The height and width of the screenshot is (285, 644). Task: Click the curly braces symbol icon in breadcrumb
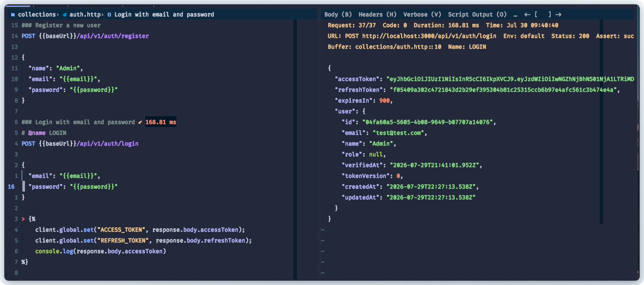109,15
